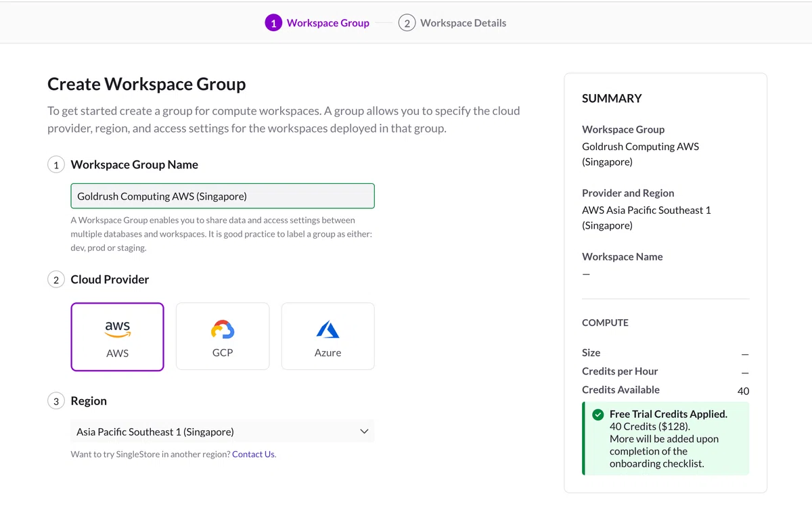The image size is (812, 514).
Task: Click the Google Cloud logo icon
Action: [223, 329]
